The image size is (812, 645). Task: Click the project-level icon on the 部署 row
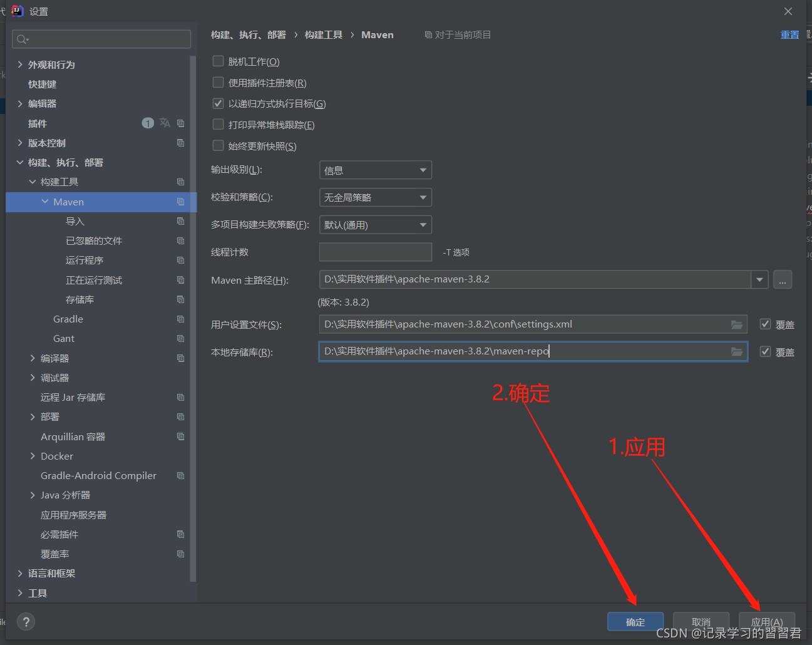[x=180, y=416]
